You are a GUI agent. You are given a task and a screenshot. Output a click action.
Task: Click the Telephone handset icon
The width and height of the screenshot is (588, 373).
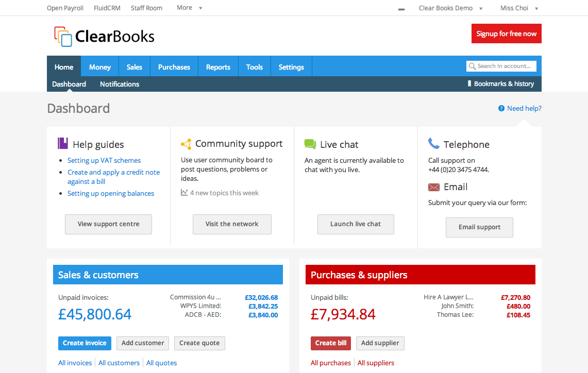tap(433, 143)
